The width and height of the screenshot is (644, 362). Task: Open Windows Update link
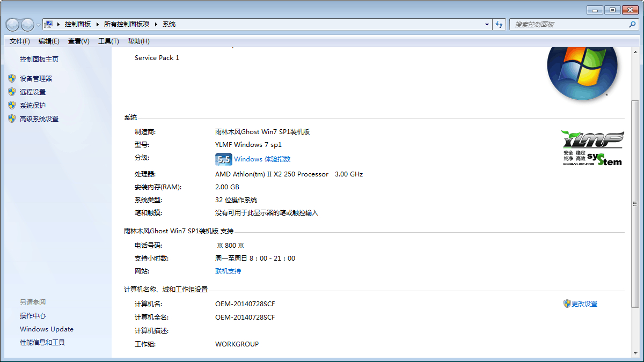click(x=47, y=329)
